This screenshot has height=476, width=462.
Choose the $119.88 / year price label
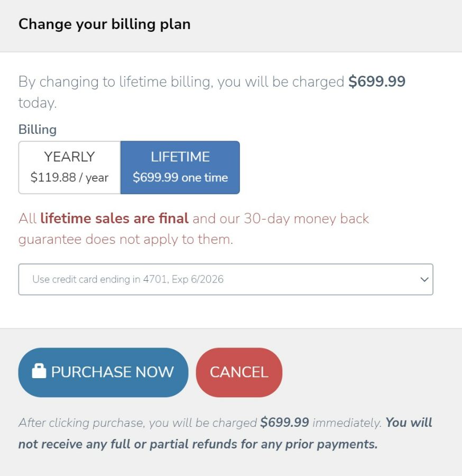pos(69,177)
